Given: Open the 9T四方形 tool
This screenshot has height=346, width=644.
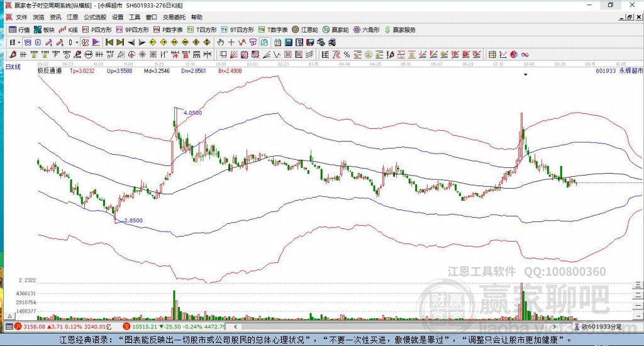Looking at the screenshot, I should point(237,30).
